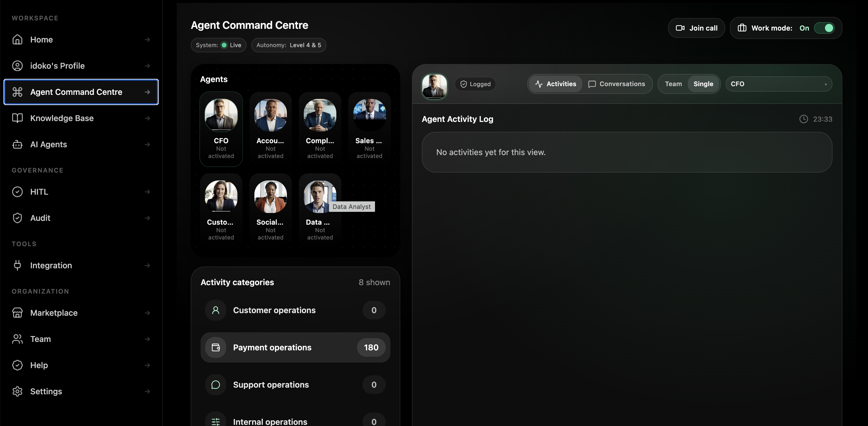The width and height of the screenshot is (868, 426).
Task: Open the Settings menu item
Action: [x=81, y=391]
